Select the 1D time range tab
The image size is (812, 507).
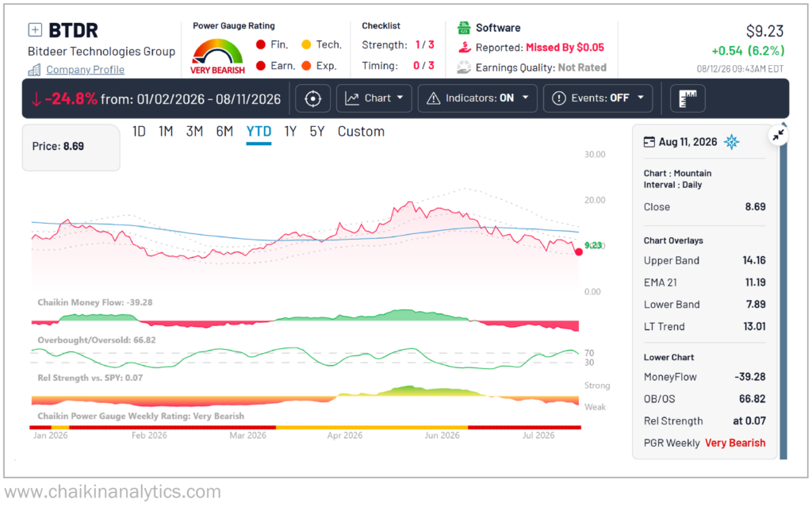click(139, 132)
